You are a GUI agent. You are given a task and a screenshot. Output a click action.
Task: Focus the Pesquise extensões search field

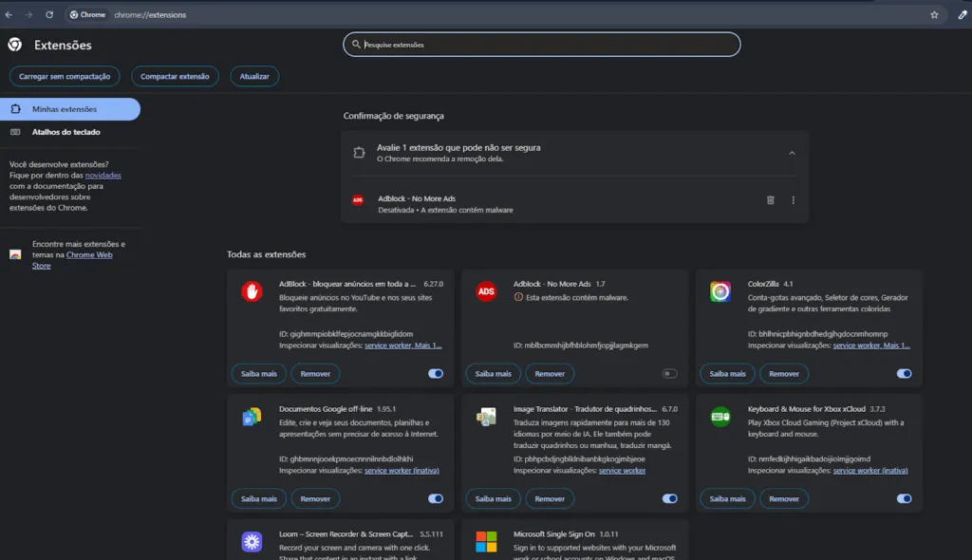pyautogui.click(x=542, y=44)
